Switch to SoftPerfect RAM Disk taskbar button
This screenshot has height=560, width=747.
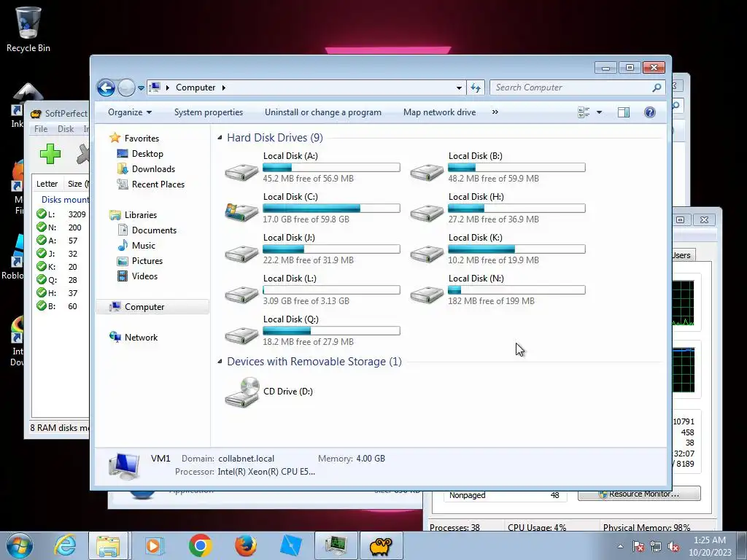[x=381, y=545]
